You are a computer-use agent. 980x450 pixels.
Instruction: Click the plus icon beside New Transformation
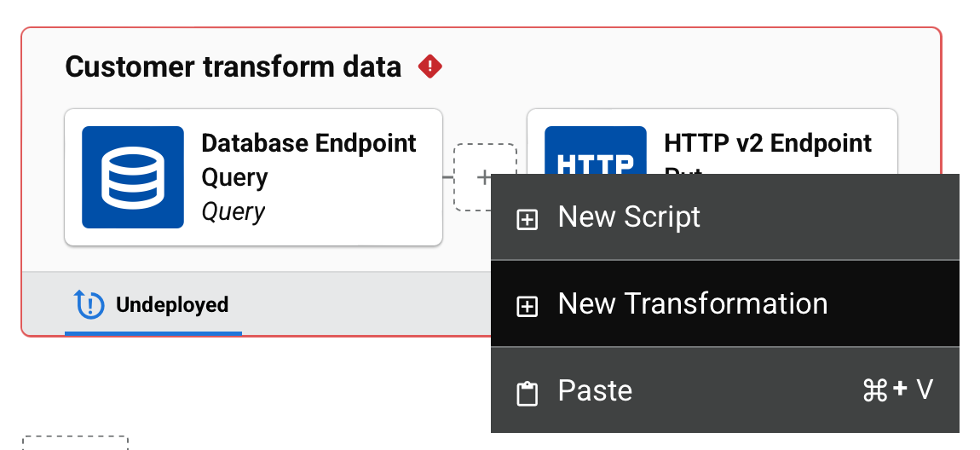coord(527,307)
